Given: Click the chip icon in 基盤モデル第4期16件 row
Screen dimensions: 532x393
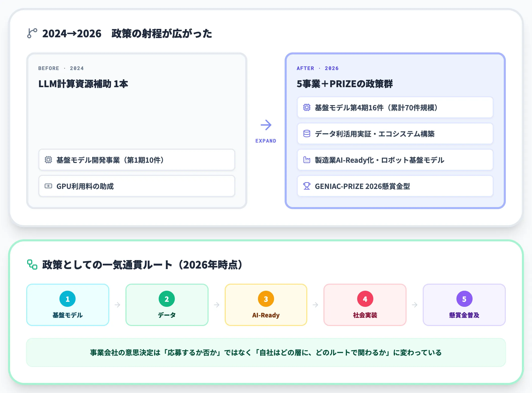Looking at the screenshot, I should 307,107.
